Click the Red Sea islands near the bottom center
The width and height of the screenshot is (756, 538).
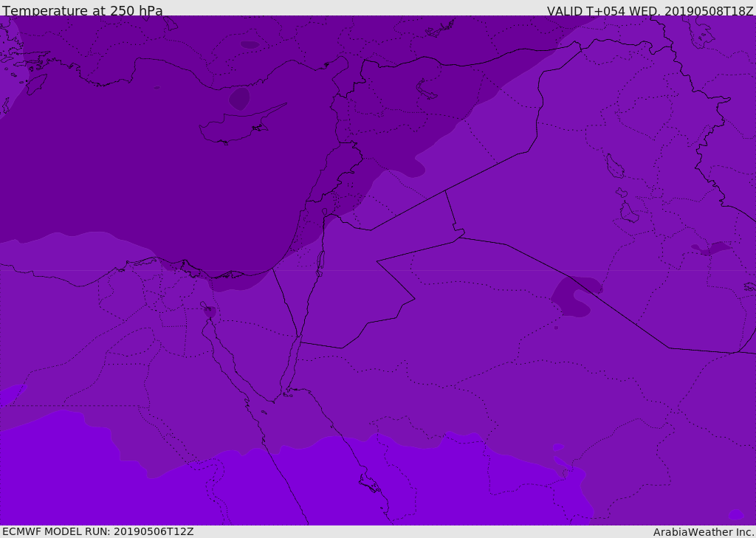pos(369,483)
